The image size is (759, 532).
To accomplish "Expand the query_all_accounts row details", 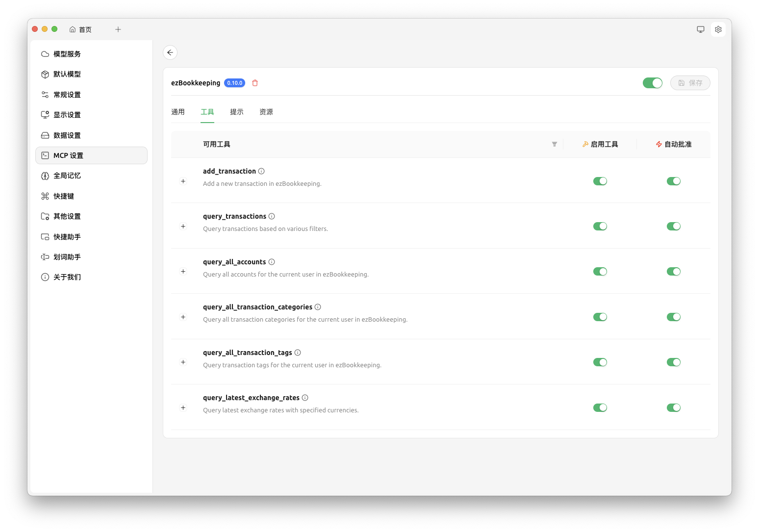I will click(x=183, y=271).
